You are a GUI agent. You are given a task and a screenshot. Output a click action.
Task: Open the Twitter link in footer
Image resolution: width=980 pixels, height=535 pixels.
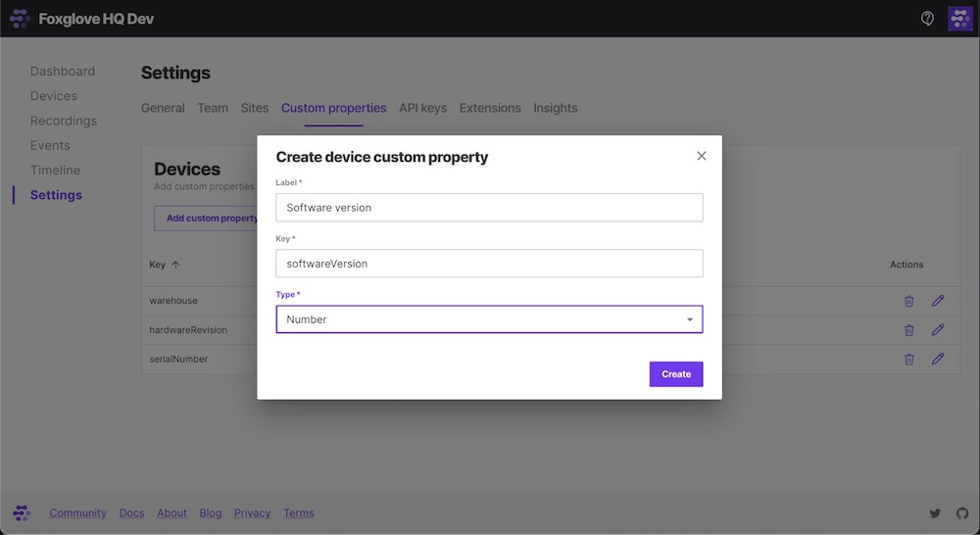tap(935, 513)
